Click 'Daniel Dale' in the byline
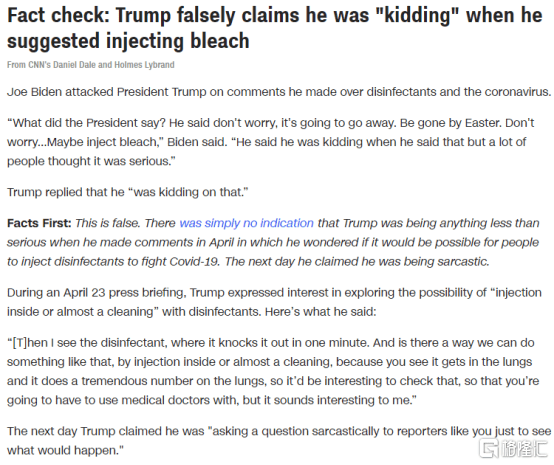The width and height of the screenshot is (554, 465). [x=75, y=65]
